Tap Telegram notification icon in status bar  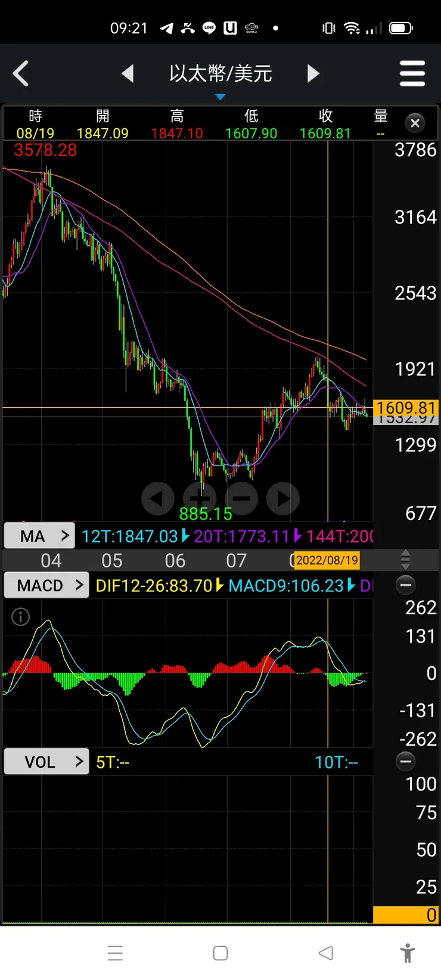click(166, 28)
